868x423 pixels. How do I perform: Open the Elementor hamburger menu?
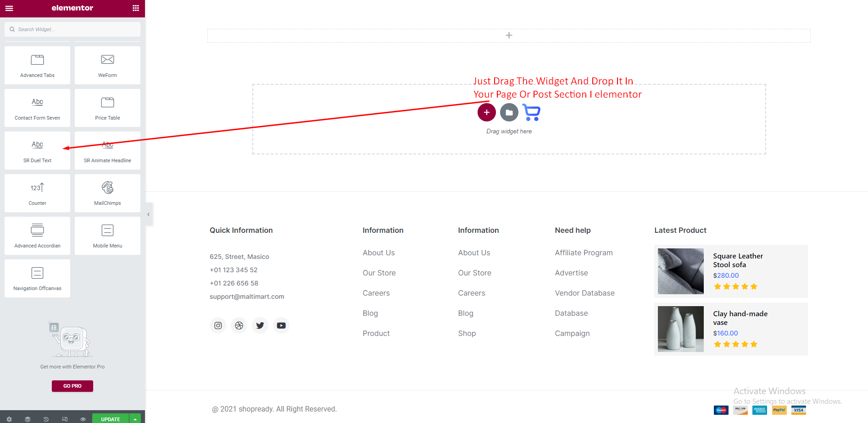click(9, 8)
